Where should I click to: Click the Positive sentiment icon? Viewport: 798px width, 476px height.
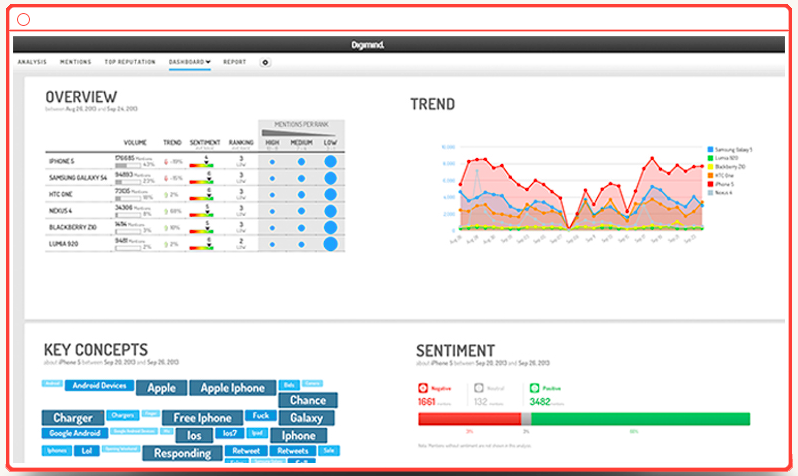pos(534,388)
